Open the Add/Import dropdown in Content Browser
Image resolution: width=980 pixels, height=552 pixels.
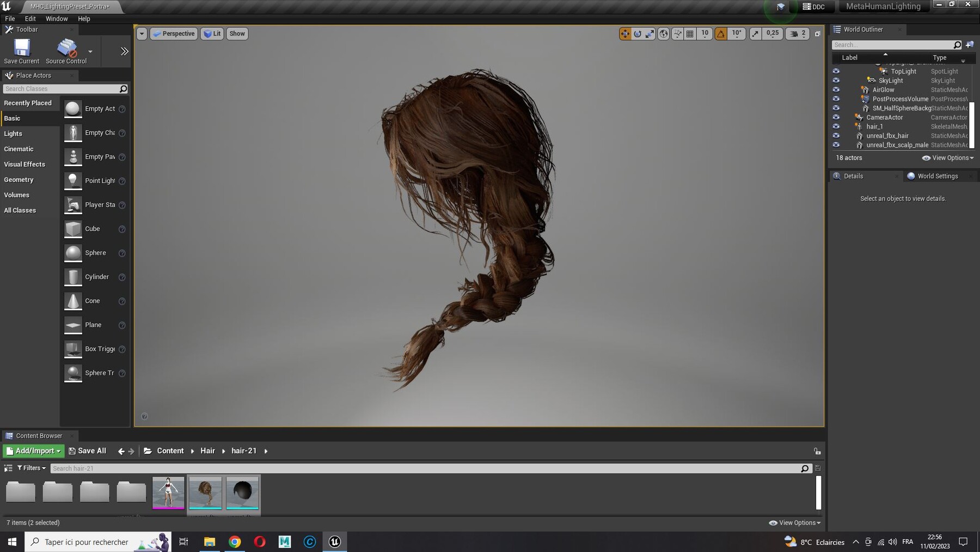coord(33,451)
